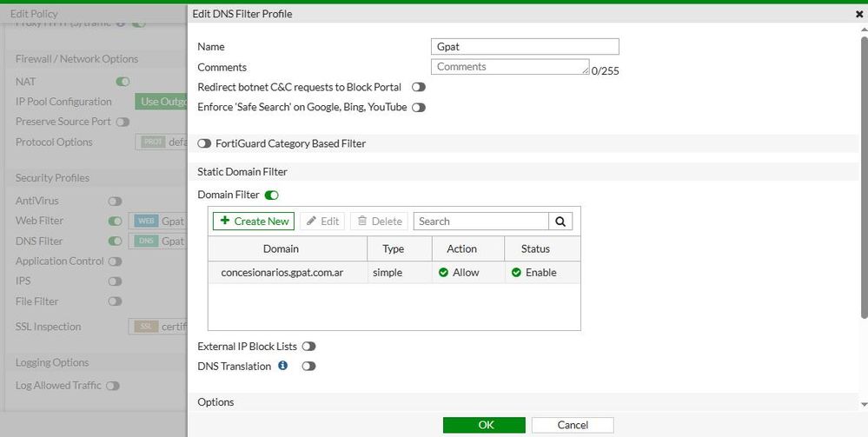This screenshot has width=868, height=437.
Task: Toggle DNS Translation switch
Action: click(x=309, y=366)
